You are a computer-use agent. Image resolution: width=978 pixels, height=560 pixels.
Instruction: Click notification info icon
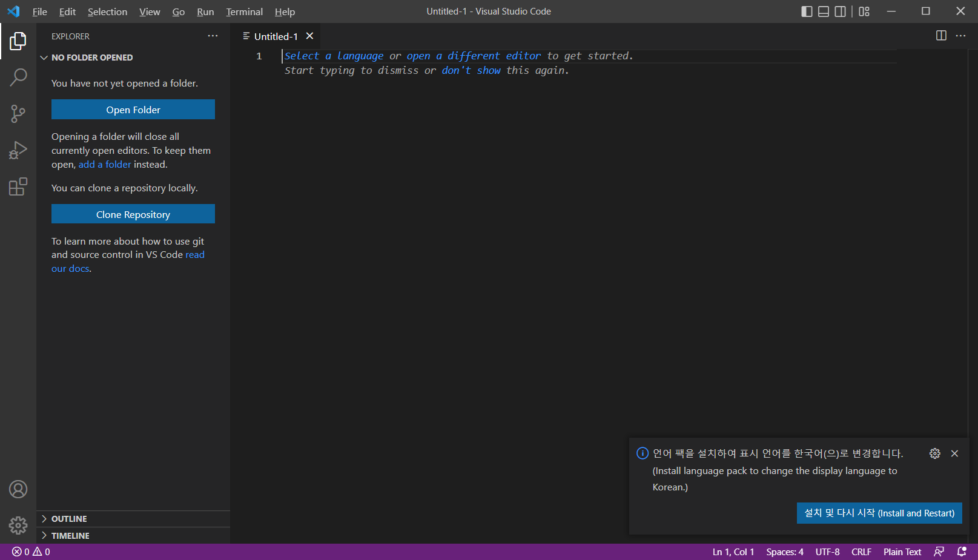coord(643,453)
